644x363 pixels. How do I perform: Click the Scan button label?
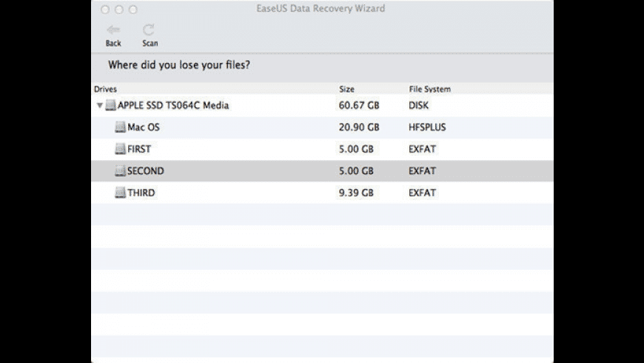(150, 43)
